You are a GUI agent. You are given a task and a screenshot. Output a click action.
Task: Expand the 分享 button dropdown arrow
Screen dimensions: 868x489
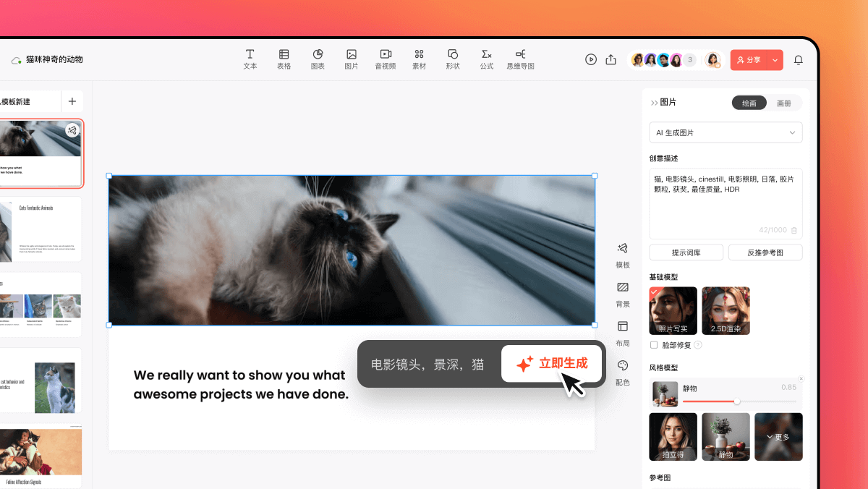[x=775, y=60]
